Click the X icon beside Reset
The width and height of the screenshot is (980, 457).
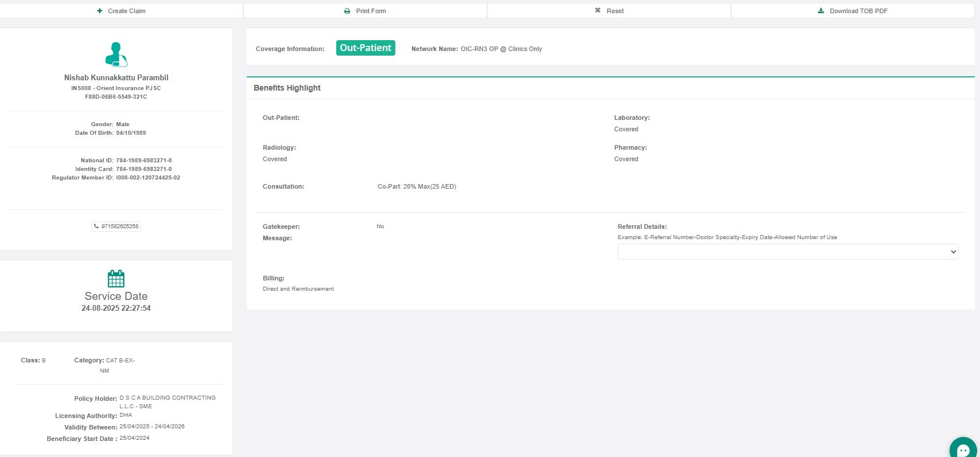pyautogui.click(x=598, y=10)
